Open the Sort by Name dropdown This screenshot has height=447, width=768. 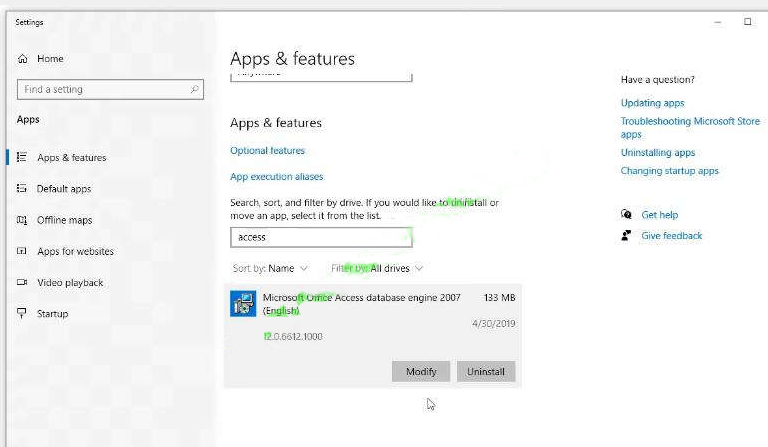(x=270, y=268)
